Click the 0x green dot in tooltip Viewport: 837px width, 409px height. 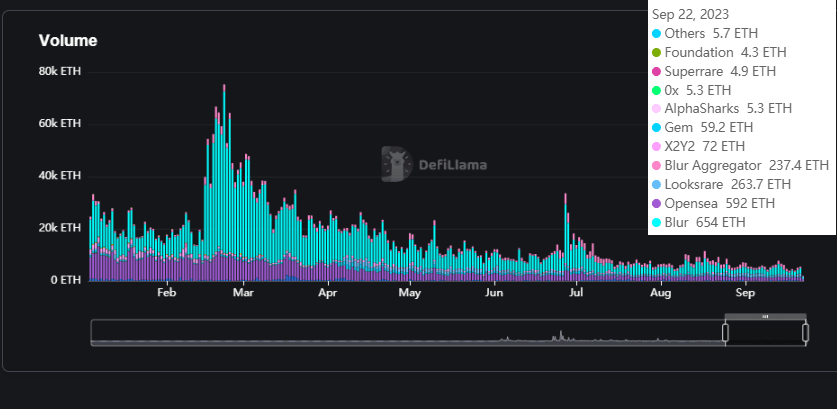pos(656,90)
